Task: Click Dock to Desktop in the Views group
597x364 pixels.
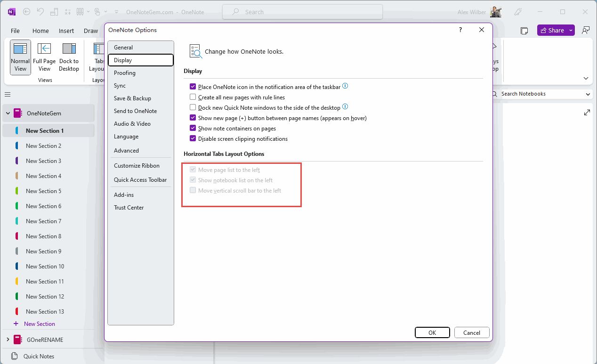Action: point(69,57)
